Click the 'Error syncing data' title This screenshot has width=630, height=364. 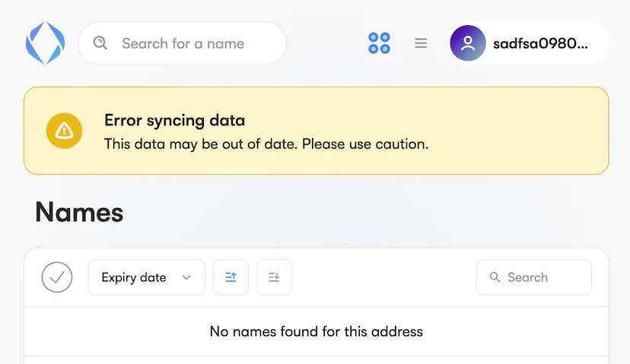click(174, 120)
